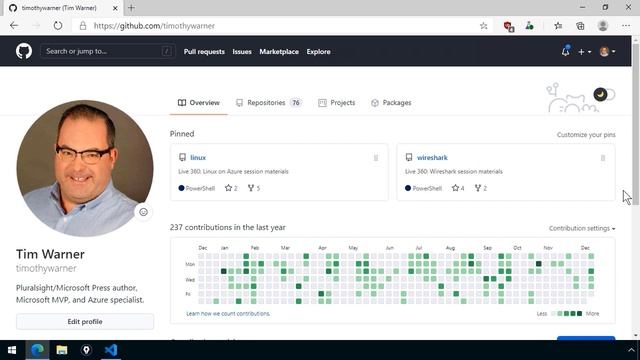
Task: Click the browser back arrow
Action: pos(14,26)
